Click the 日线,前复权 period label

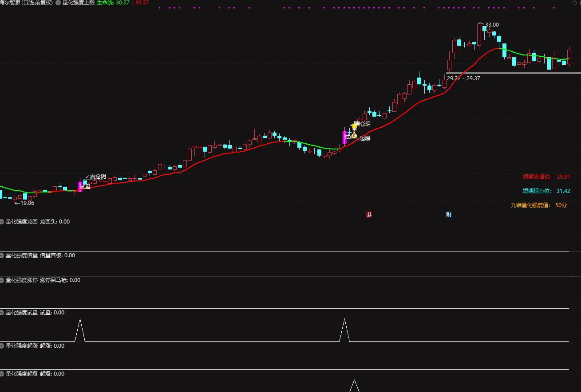pyautogui.click(x=37, y=3)
